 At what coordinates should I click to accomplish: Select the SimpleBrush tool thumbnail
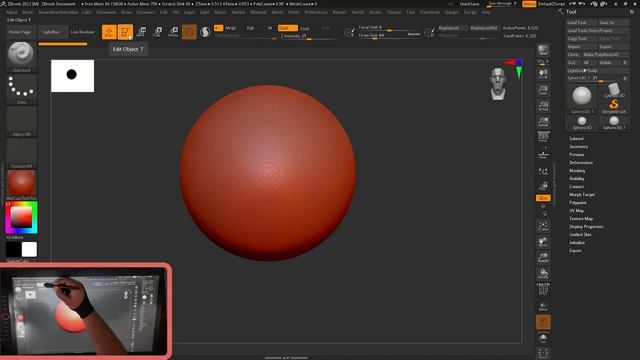coord(614,106)
